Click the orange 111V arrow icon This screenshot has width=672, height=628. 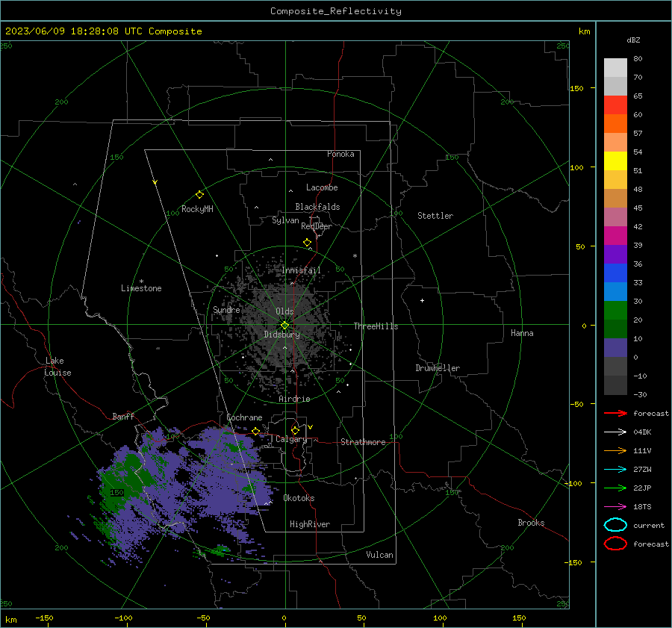point(615,450)
